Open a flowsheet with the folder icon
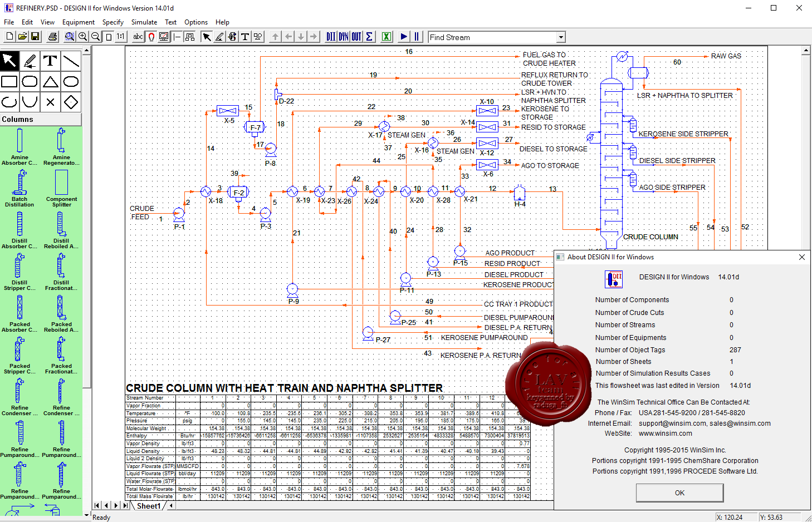This screenshot has width=812, height=522. [x=22, y=37]
